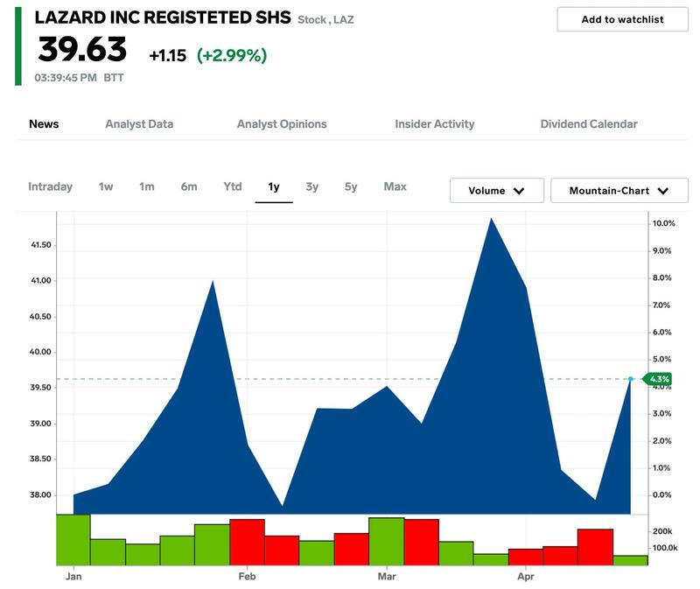Select the 1w chart range
The height and width of the screenshot is (589, 700).
pos(106,186)
